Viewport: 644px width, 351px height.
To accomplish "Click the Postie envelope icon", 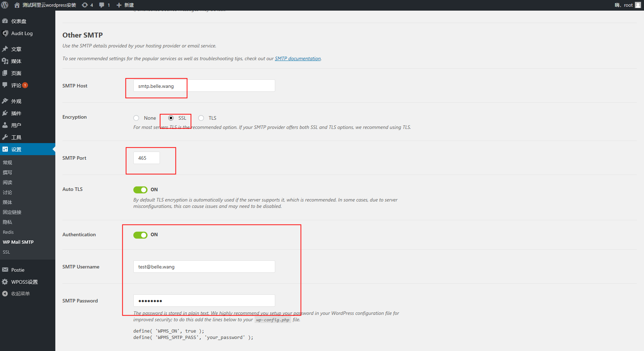I will 5,270.
